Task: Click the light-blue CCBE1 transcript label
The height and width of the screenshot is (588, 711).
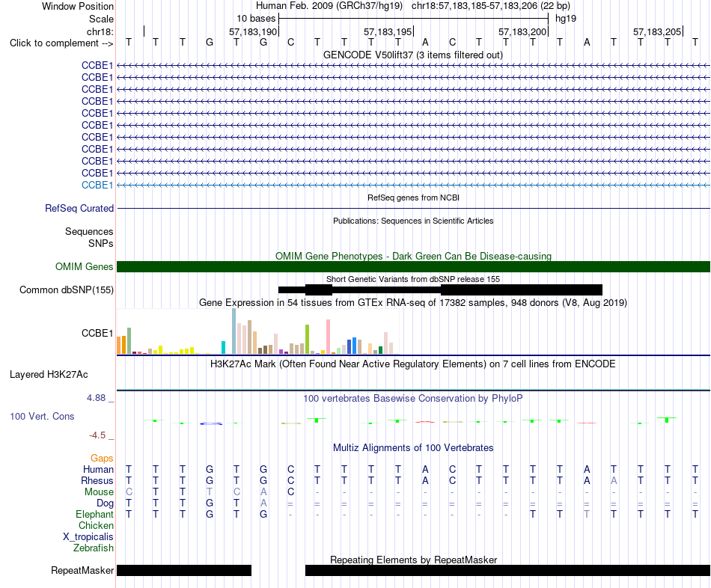Action: coord(97,185)
